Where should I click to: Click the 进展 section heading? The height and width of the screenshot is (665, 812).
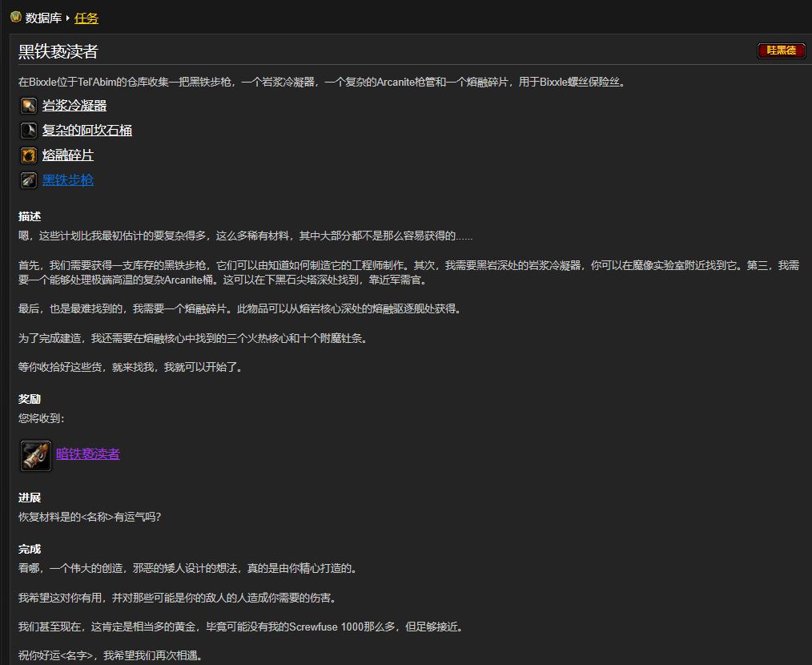30,498
